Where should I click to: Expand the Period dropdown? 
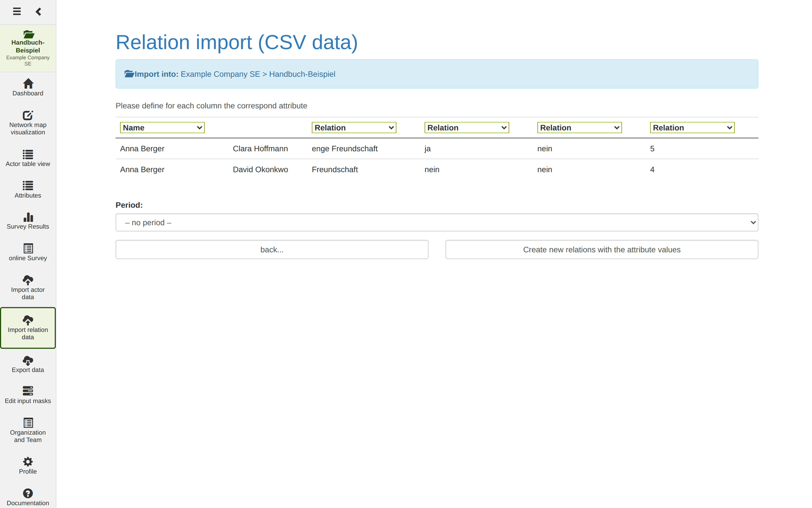(437, 223)
